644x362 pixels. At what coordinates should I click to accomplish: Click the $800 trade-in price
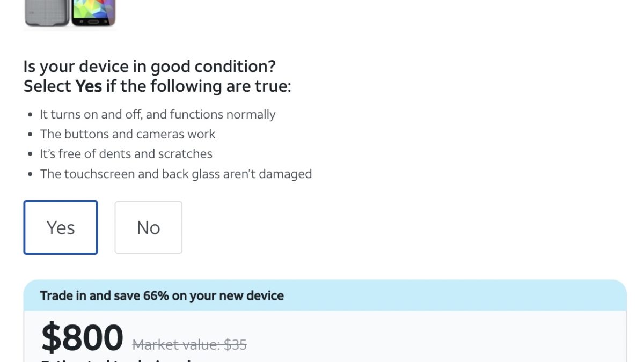82,338
